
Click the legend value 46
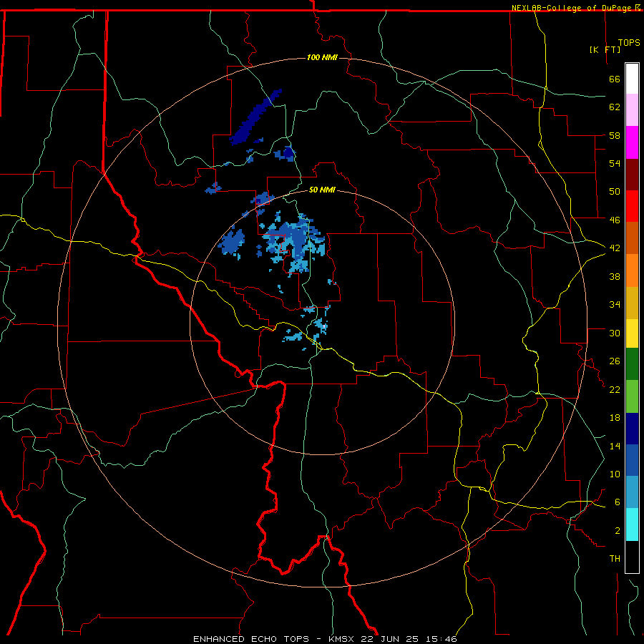pos(615,220)
